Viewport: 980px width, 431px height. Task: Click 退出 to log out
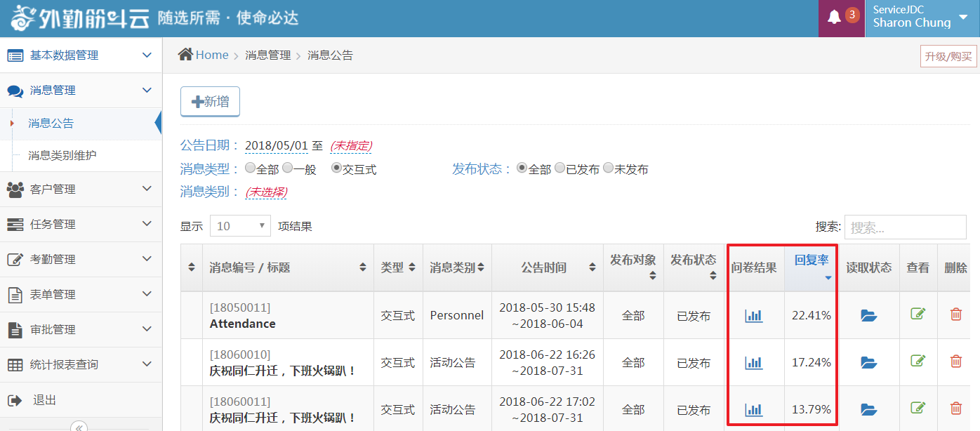tap(44, 400)
